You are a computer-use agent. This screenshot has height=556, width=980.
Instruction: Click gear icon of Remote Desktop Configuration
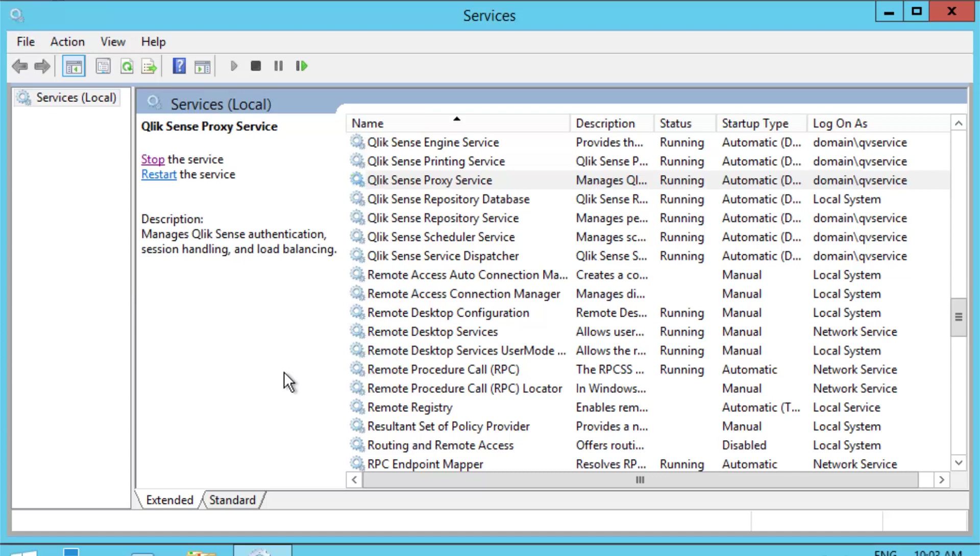357,312
